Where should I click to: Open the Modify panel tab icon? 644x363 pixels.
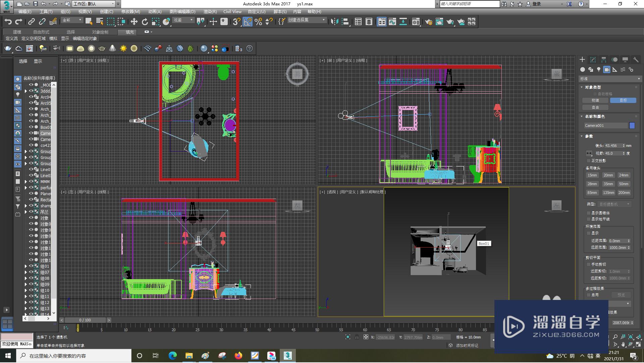pos(593,60)
